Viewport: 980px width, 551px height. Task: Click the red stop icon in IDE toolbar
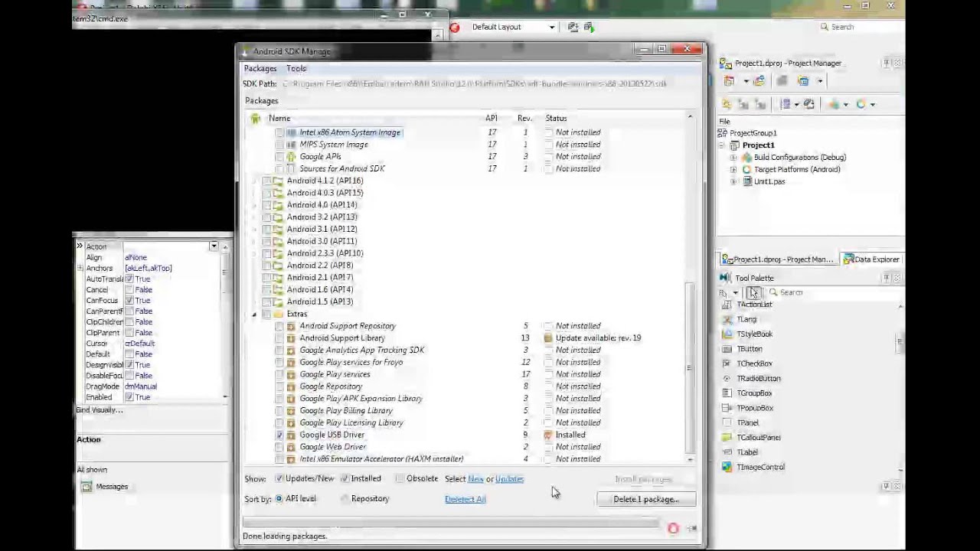(x=455, y=27)
